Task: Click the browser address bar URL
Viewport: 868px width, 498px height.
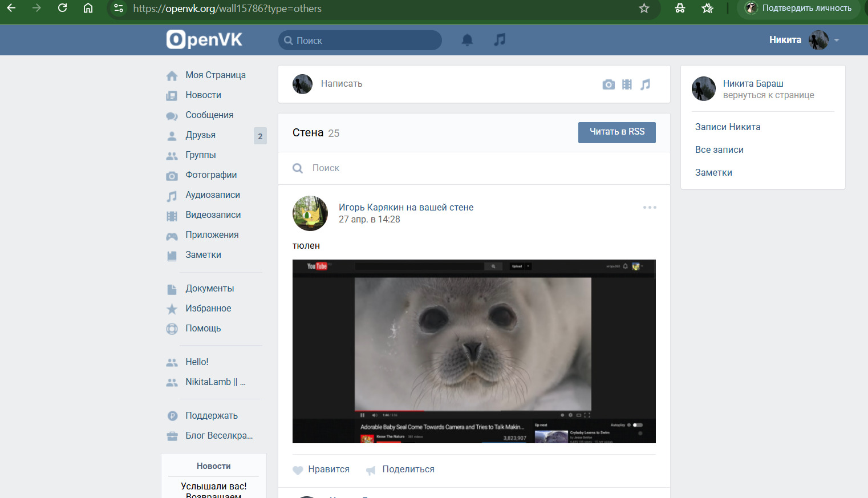Action: (228, 9)
